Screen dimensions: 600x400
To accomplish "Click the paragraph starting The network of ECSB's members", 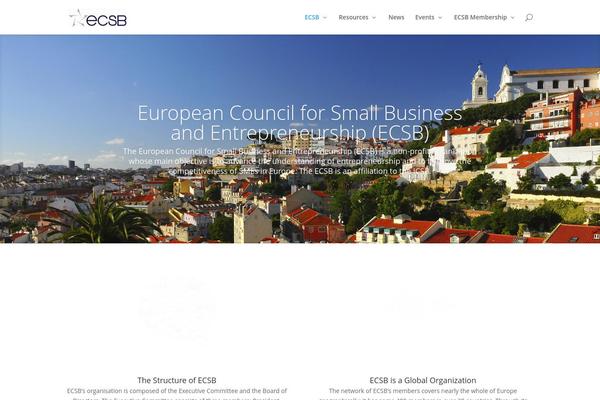I will click(423, 394).
